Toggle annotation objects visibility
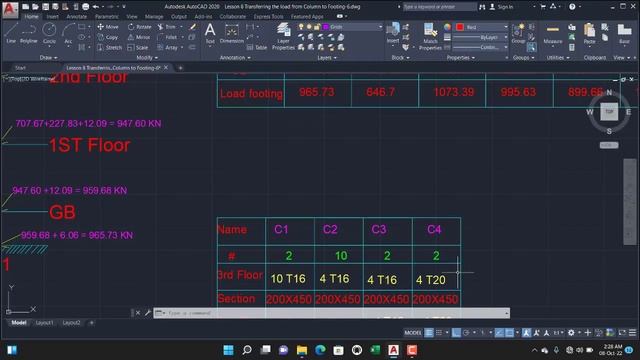 coord(527,333)
